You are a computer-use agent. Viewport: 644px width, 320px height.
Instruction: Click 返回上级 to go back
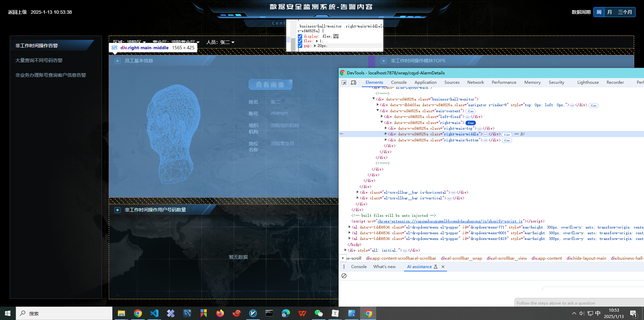tap(17, 12)
